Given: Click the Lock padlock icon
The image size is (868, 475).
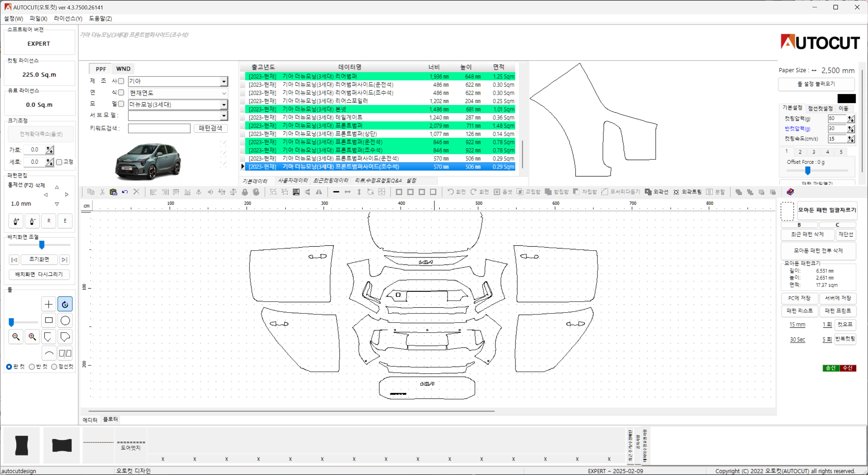Looking at the screenshot, I should [245, 192].
